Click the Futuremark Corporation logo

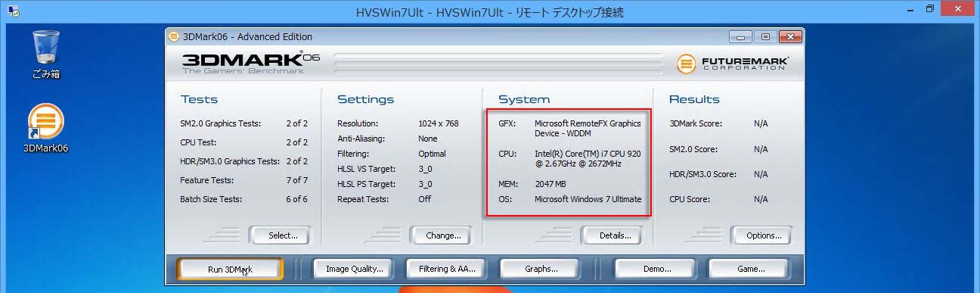[733, 64]
